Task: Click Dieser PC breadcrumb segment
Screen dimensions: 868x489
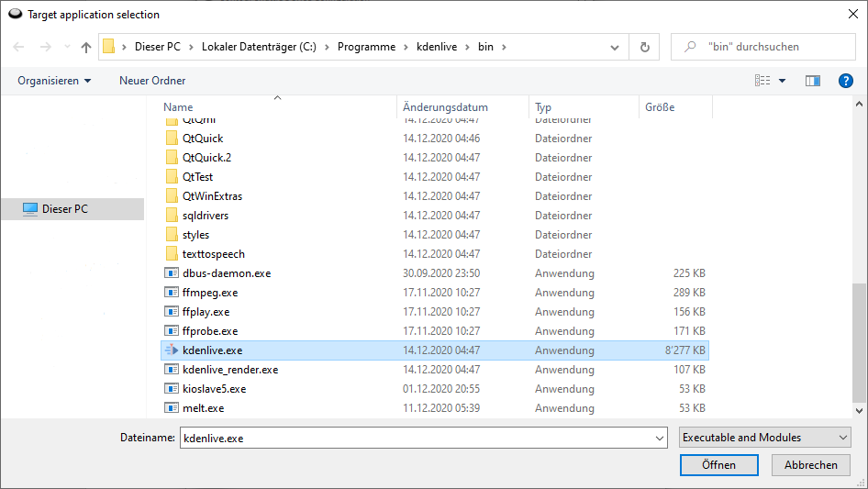Action: pos(158,47)
